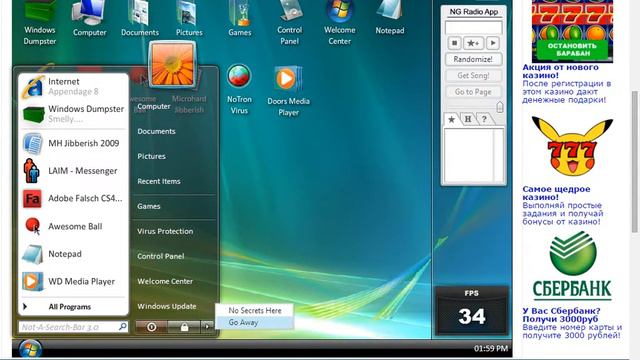
Task: Open Windows Dumpster in Start menu list
Action: [73, 114]
